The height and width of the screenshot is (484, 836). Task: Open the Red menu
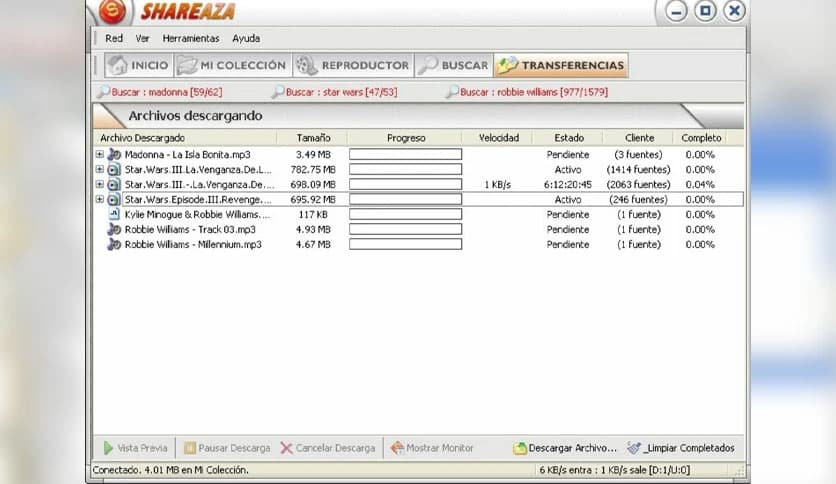point(114,38)
